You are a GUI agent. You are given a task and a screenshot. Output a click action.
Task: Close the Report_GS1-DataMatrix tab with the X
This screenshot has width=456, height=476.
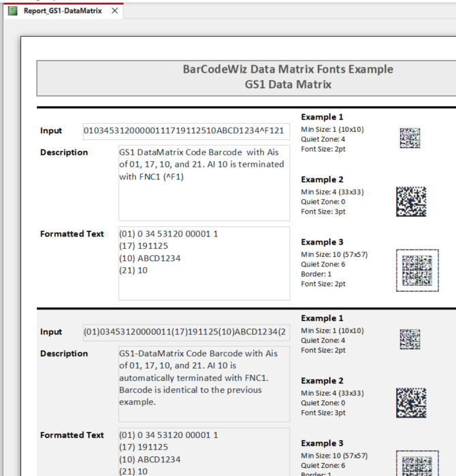coord(114,11)
